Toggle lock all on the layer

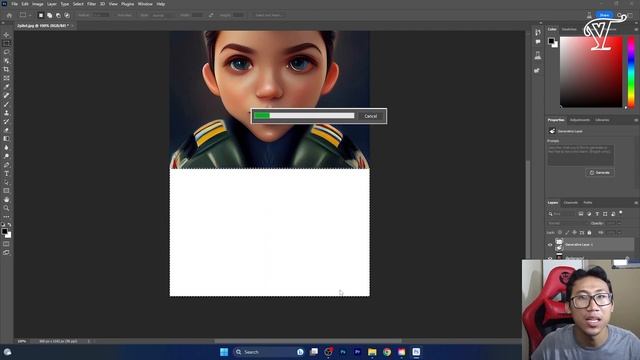589,233
